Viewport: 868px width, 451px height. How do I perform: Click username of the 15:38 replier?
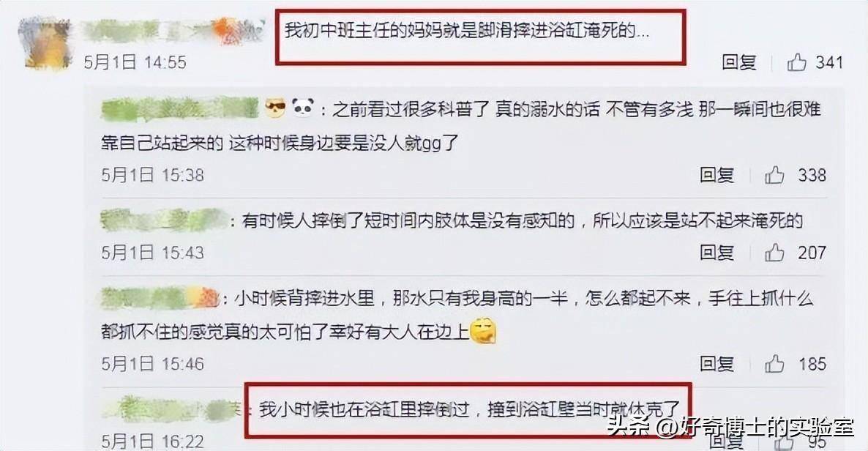(180, 108)
